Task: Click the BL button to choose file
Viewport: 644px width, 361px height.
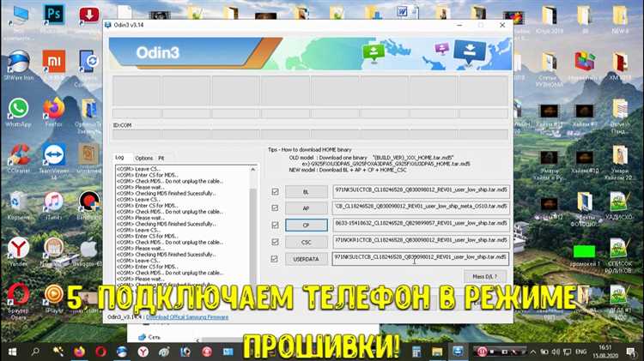Action: (x=307, y=191)
